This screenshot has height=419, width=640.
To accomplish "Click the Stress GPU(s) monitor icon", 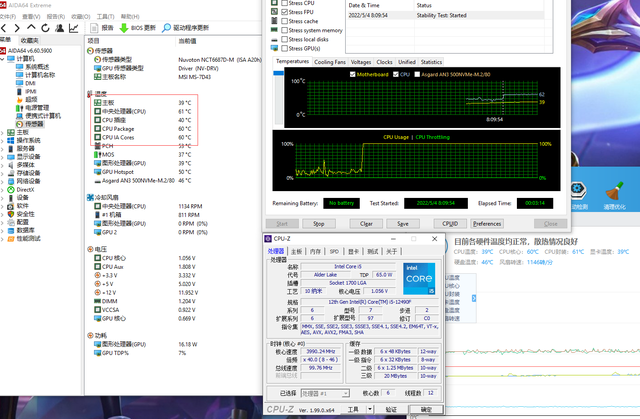I will 274,49.
